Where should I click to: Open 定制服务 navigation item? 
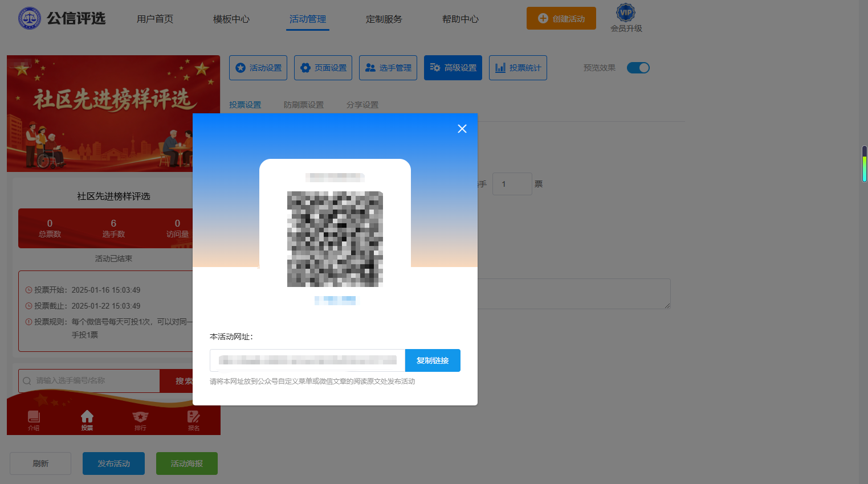(384, 19)
